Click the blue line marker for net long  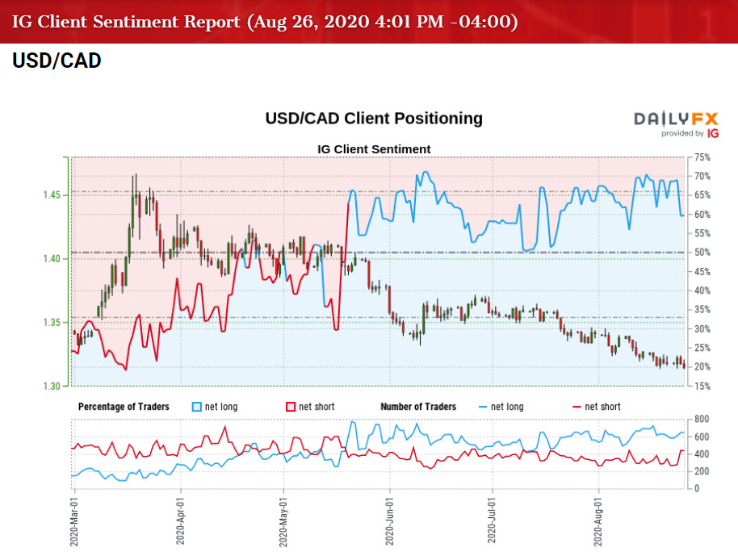(482, 407)
